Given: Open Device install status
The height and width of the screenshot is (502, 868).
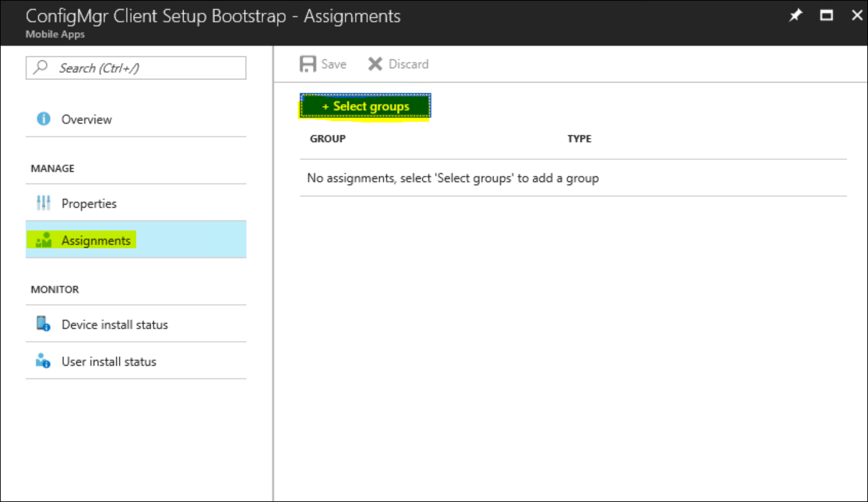Looking at the screenshot, I should coord(136,324).
